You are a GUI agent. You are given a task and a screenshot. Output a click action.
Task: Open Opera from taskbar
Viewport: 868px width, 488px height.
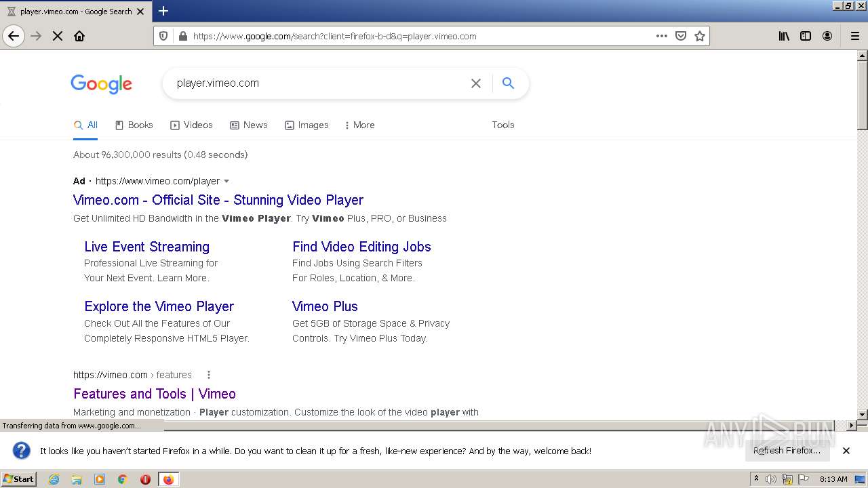145,479
